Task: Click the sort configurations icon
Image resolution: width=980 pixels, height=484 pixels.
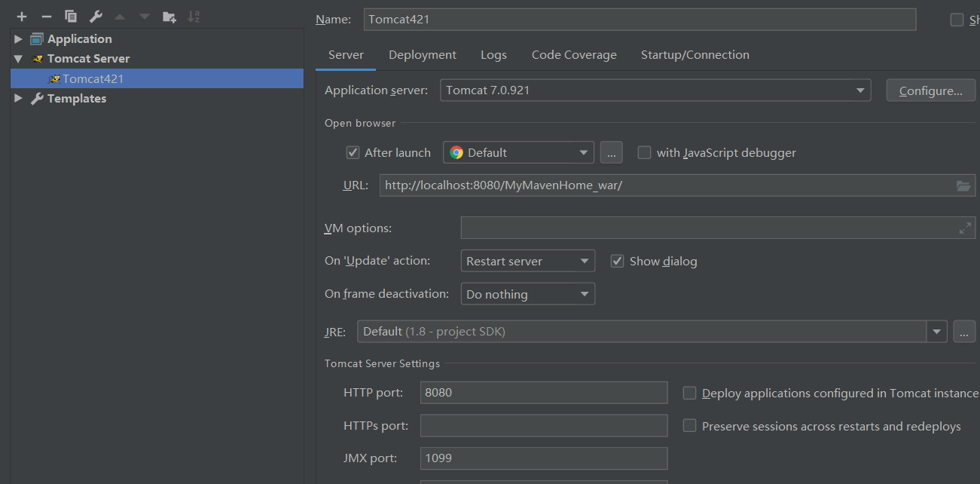Action: [194, 17]
